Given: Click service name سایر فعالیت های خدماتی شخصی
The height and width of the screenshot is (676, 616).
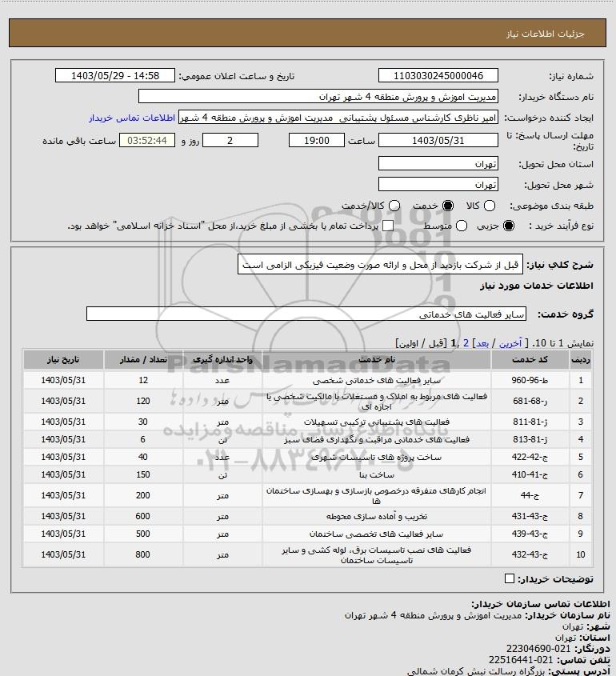Looking at the screenshot, I should (x=376, y=380).
